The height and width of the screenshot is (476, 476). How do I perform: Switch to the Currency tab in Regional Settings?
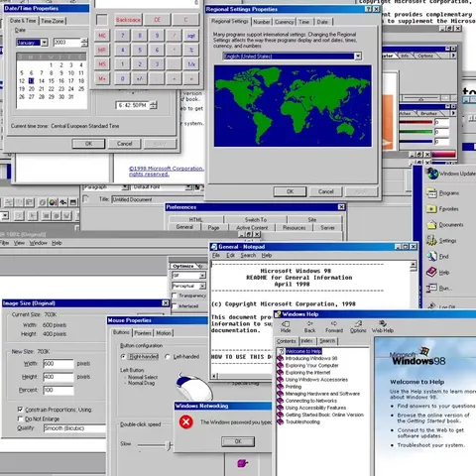coord(284,22)
